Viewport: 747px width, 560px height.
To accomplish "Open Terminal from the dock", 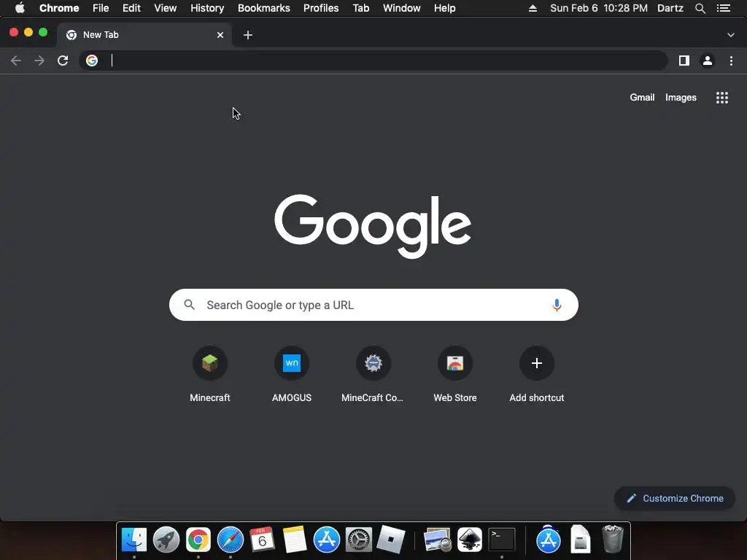I will (x=502, y=540).
